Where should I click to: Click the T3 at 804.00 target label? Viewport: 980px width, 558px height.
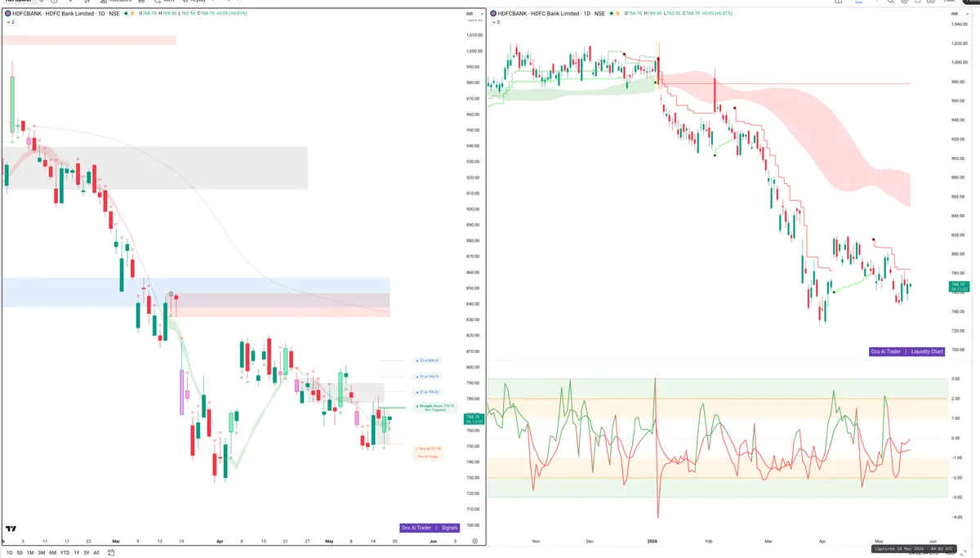(x=427, y=360)
